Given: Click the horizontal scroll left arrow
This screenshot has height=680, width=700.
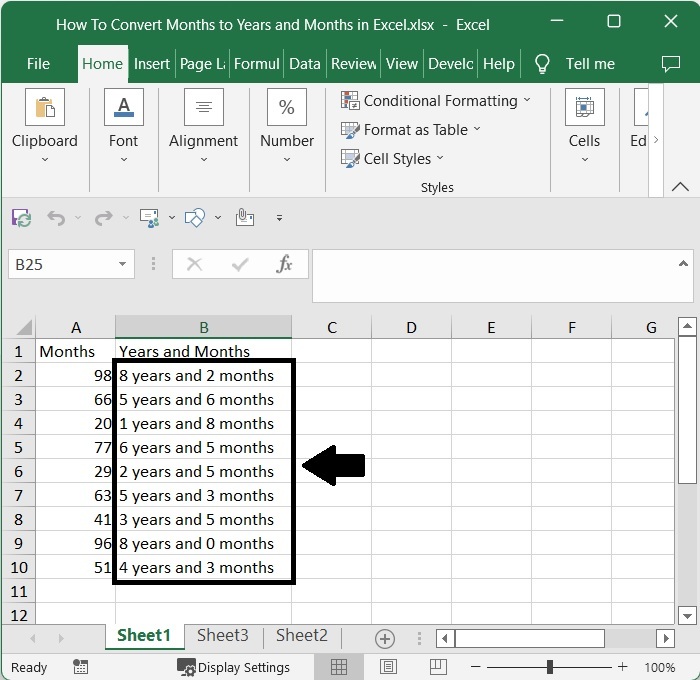Looking at the screenshot, I should click(445, 638).
